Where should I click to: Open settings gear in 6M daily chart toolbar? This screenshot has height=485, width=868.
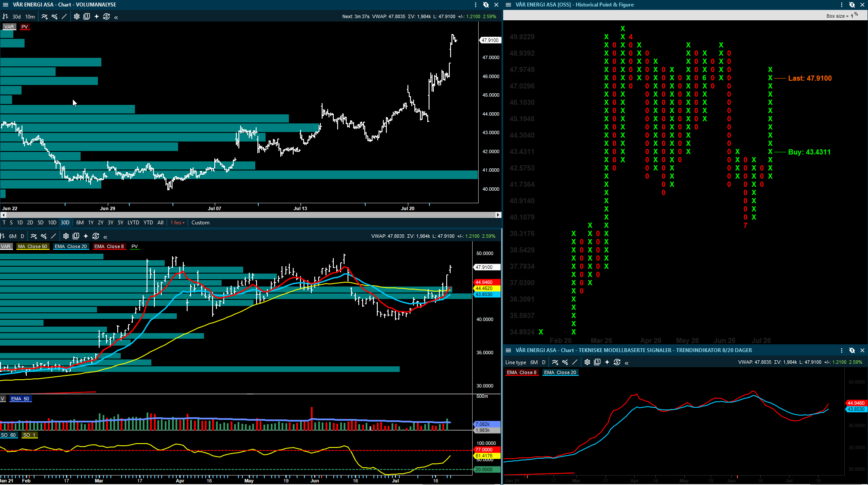[66, 236]
